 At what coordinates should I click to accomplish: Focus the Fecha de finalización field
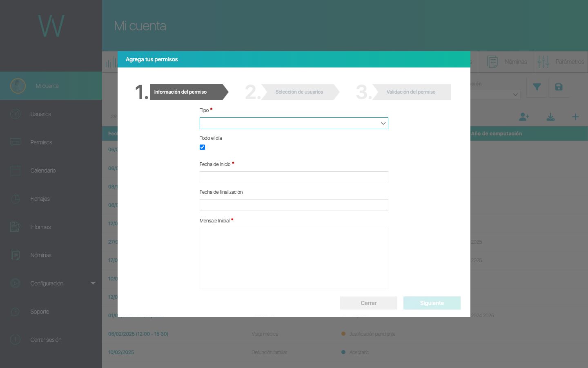click(294, 205)
